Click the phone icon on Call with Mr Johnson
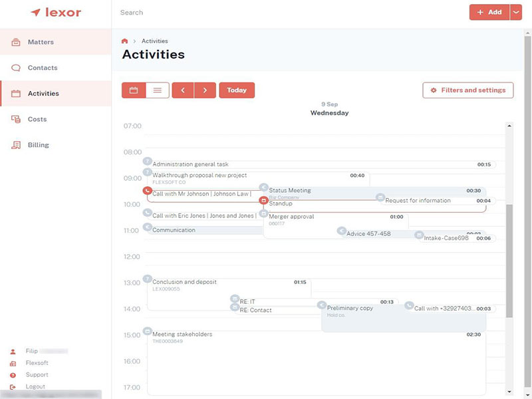The width and height of the screenshot is (532, 399). coord(147,190)
